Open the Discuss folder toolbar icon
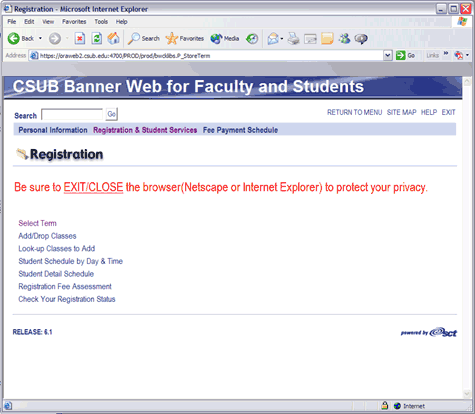This screenshot has width=475, height=414. click(x=327, y=39)
